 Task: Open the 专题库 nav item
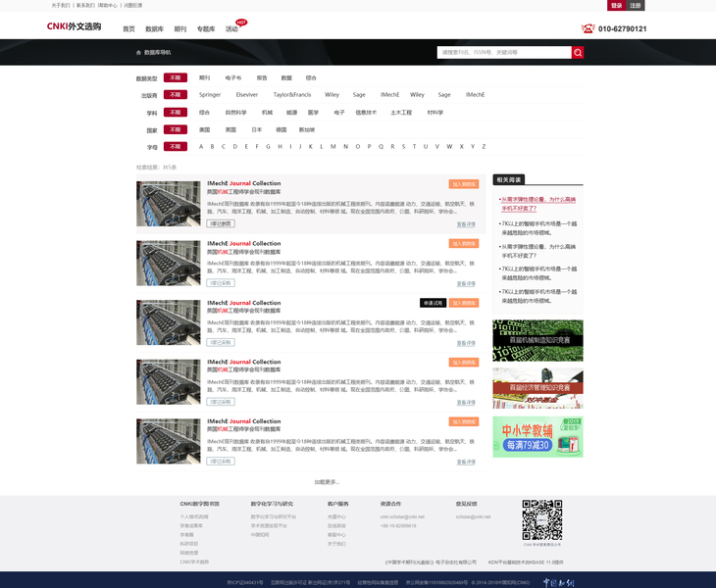click(206, 29)
